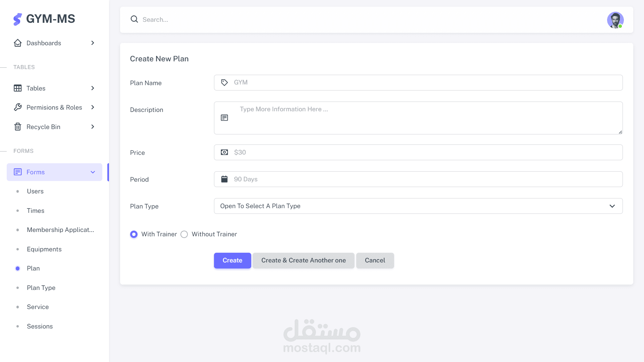Expand the Recycle Bin submenu arrow

pyautogui.click(x=93, y=127)
